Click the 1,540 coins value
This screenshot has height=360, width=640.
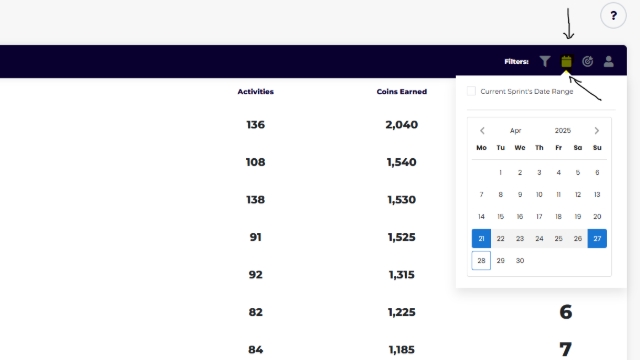pyautogui.click(x=402, y=162)
